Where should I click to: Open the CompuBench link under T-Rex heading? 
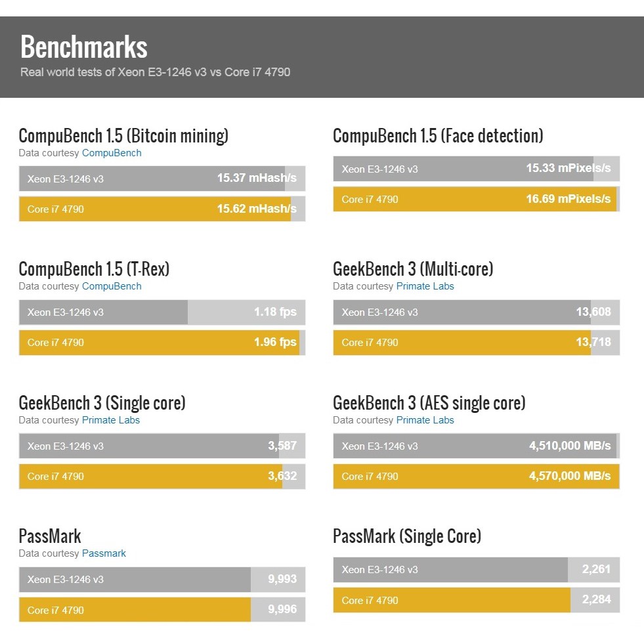[x=112, y=286]
